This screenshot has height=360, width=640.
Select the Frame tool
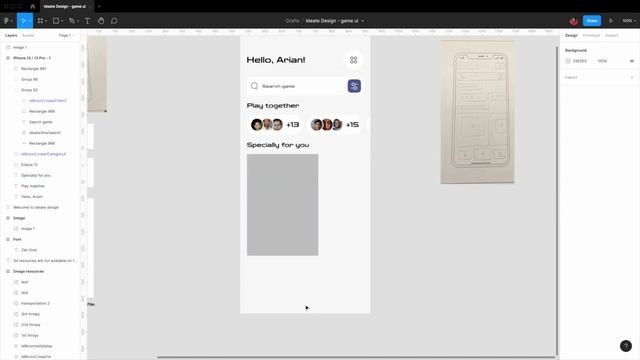[40, 20]
